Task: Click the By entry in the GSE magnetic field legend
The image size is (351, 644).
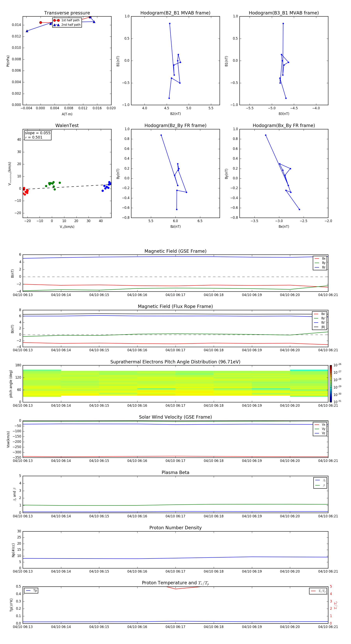Action: click(x=320, y=263)
